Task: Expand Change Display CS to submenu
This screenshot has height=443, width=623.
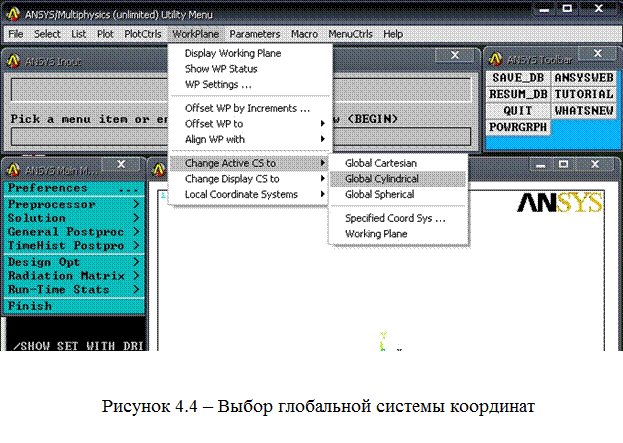Action: 250,179
